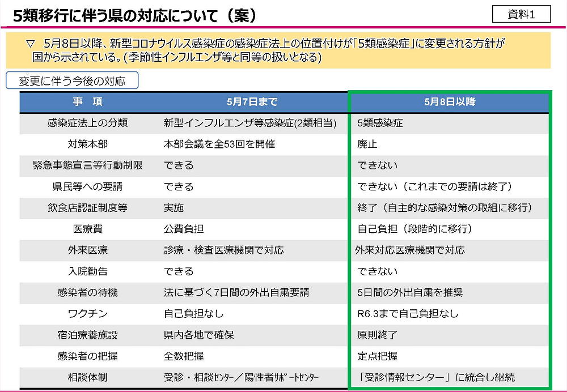Click the 5月8日以降 column header
Screen dimensions: 567x392
click(x=450, y=102)
